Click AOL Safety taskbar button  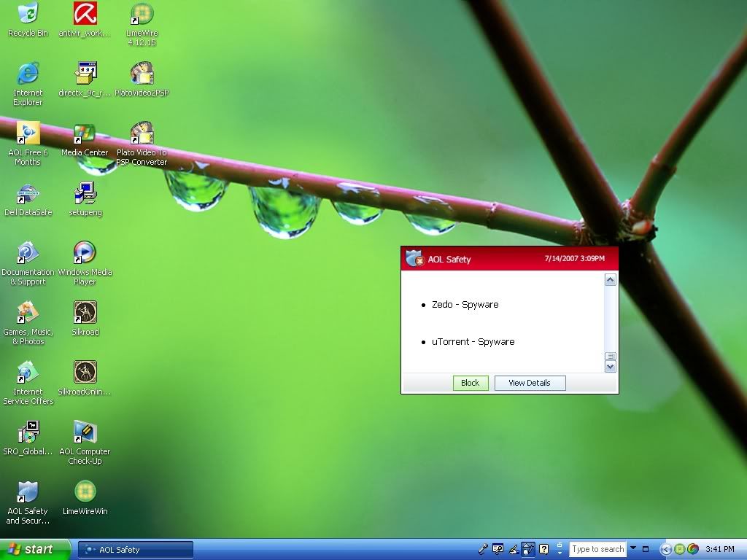[x=136, y=550]
